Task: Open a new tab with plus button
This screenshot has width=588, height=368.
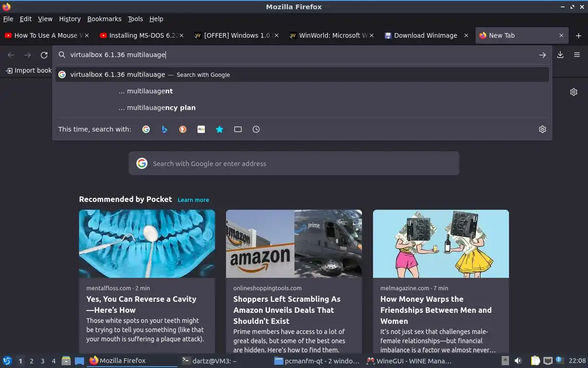Action: tap(578, 35)
